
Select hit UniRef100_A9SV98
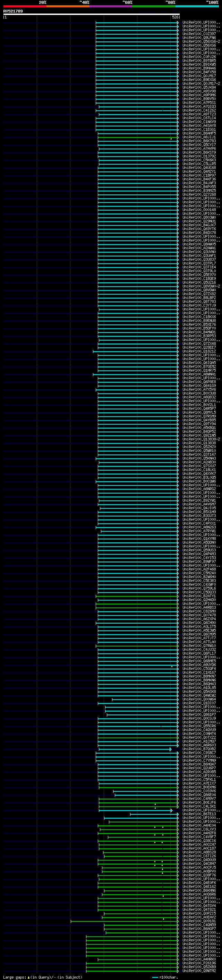(x=199, y=91)
